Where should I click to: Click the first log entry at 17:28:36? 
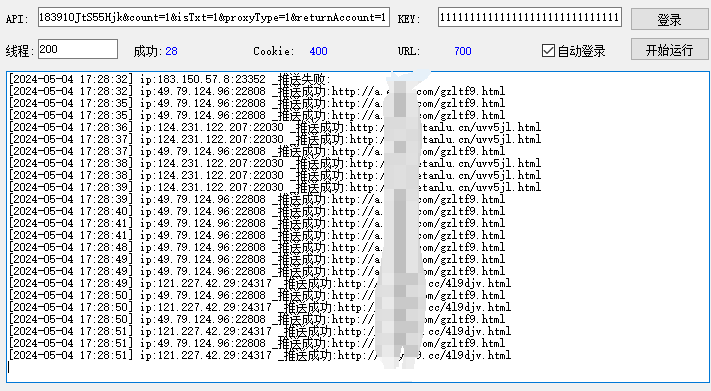(275, 127)
